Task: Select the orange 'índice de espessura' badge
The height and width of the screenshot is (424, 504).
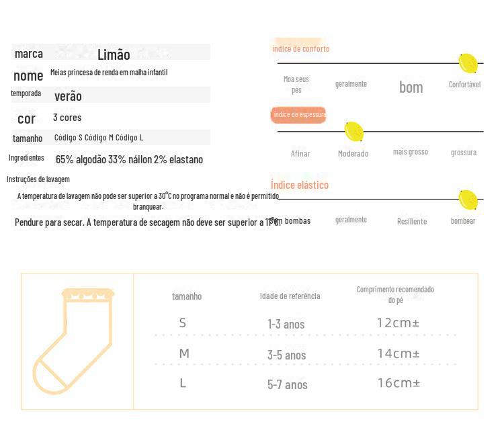Action: (298, 115)
